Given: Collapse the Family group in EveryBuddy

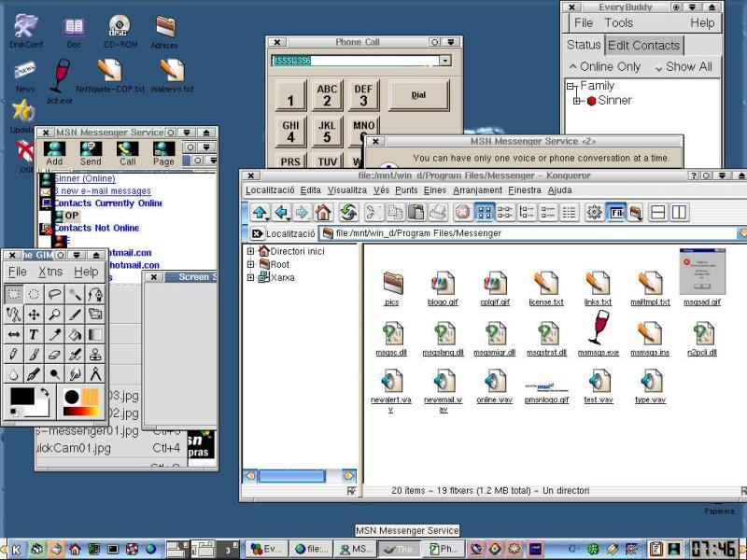Looking at the screenshot, I should click(571, 86).
